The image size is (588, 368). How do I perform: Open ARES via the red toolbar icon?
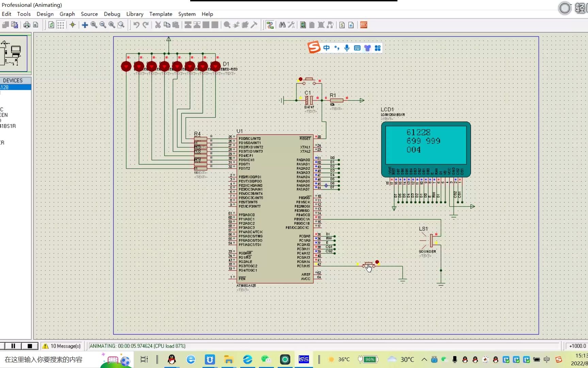coord(363,25)
